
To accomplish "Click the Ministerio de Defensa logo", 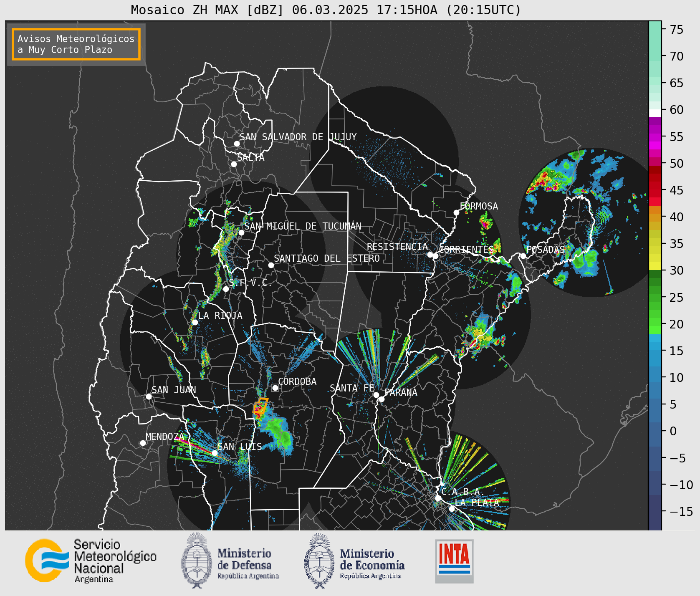I will [x=230, y=561].
